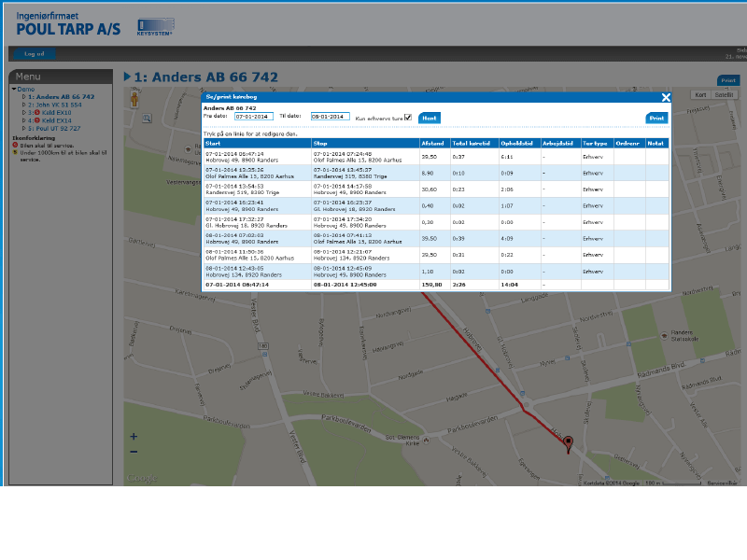Viewport: 747px width, 560px height.
Task: Click red service icon beside Keld EX10
Action: click(38, 113)
